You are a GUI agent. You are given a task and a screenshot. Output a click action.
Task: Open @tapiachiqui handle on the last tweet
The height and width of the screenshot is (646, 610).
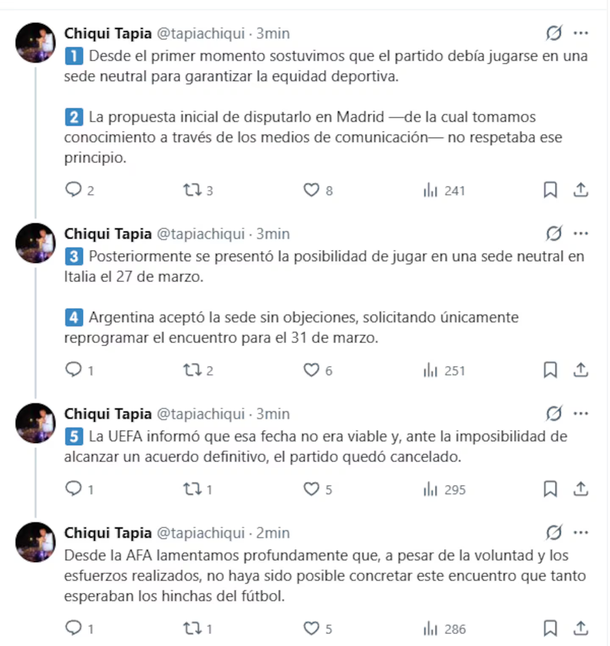pos(203,532)
